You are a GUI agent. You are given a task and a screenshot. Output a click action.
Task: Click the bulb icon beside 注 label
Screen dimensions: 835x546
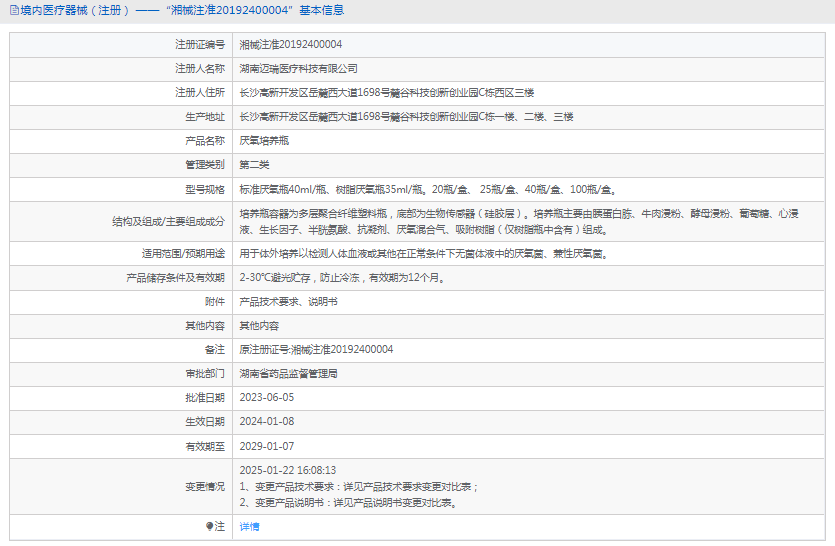click(x=209, y=526)
